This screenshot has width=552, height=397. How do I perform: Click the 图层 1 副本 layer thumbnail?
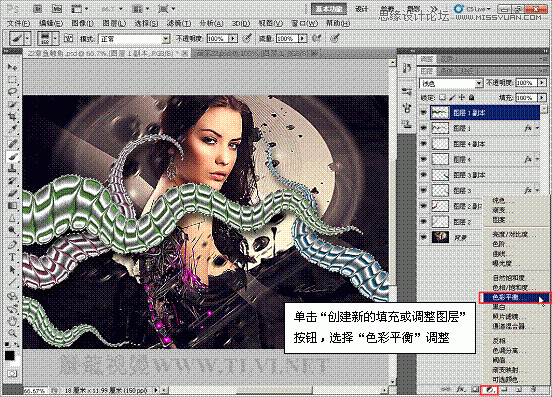pos(440,113)
